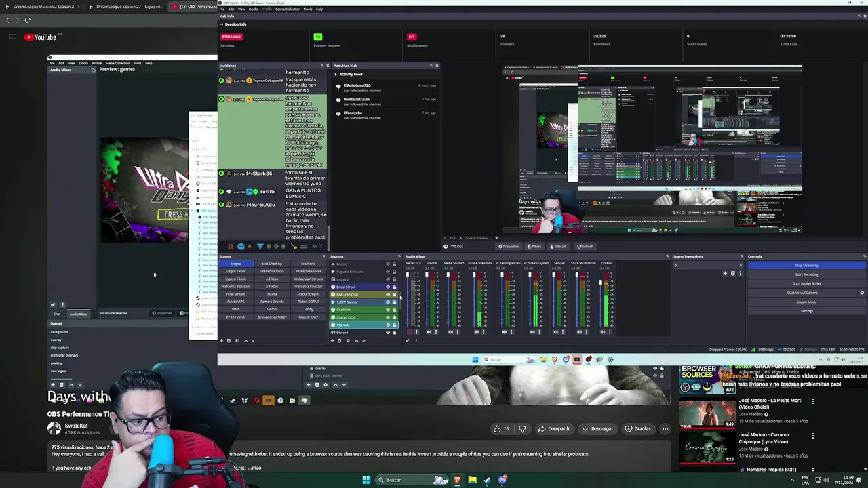Screen dimensions: 868x488
Task: Adjust the Discord volume fader
Action: coord(427,274)
